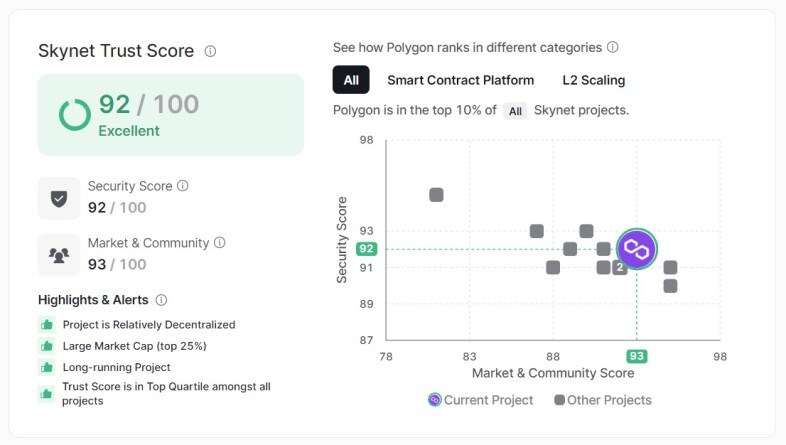This screenshot has width=786, height=445.
Task: Click the 92 security score axis label
Action: coord(366,249)
